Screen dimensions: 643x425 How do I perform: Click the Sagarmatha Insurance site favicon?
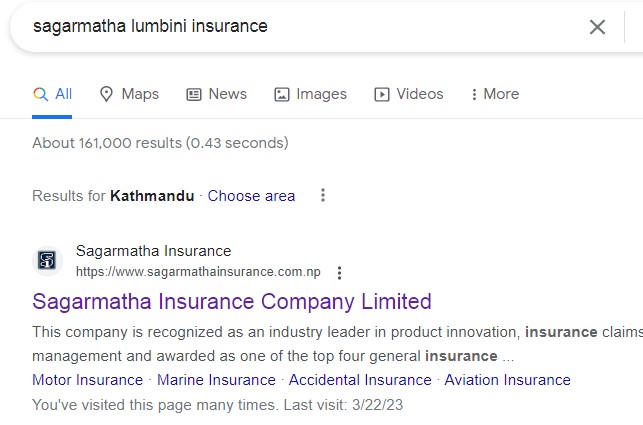(x=47, y=261)
